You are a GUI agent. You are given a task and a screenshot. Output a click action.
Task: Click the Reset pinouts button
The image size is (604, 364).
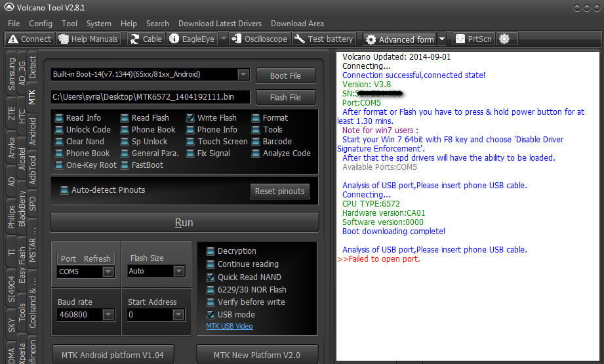pyautogui.click(x=279, y=191)
